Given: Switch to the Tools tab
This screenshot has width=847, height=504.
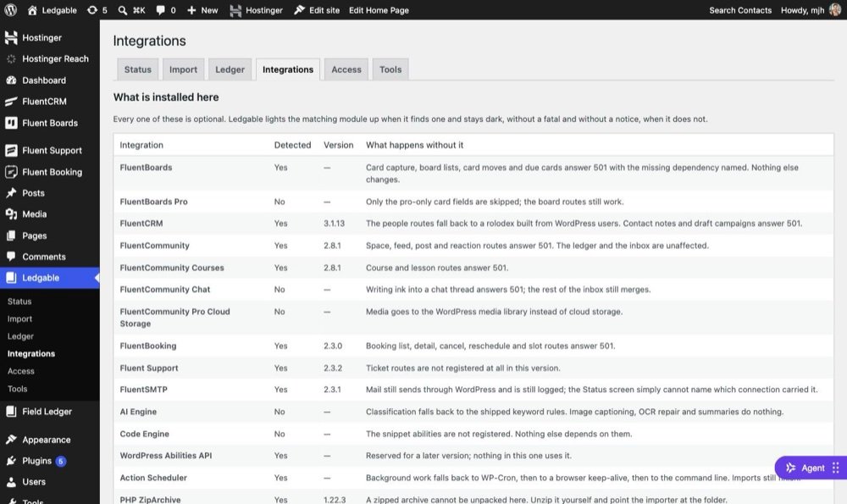Looking at the screenshot, I should point(390,69).
